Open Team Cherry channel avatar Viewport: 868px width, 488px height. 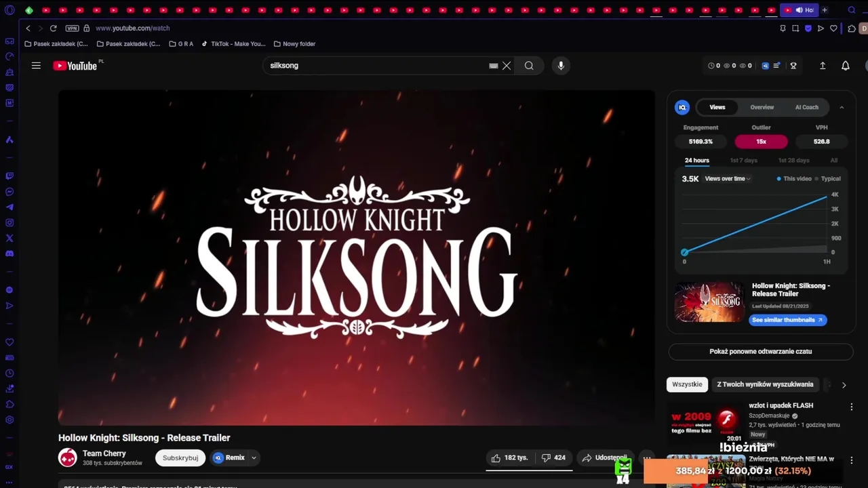[x=68, y=458]
